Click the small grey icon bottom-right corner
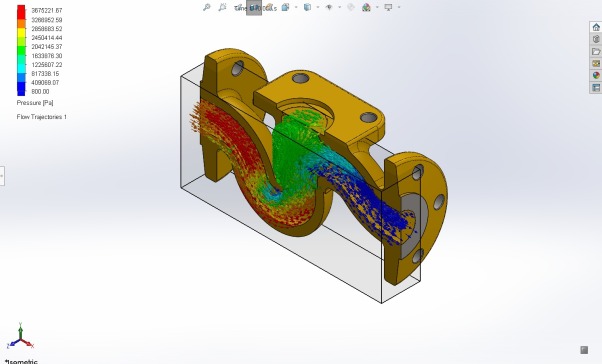Screen dimensions: 602x364 pyautogui.click(x=584, y=350)
